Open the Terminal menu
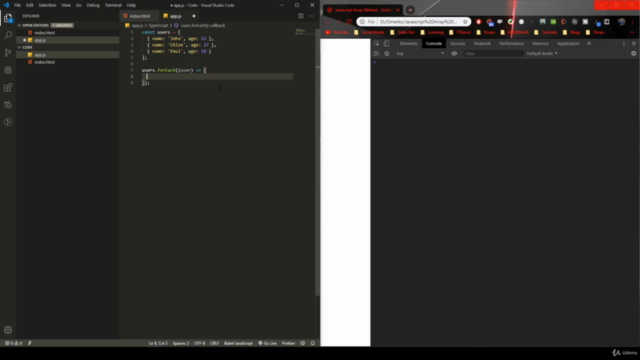Viewport: 640px width, 360px height. tap(113, 5)
